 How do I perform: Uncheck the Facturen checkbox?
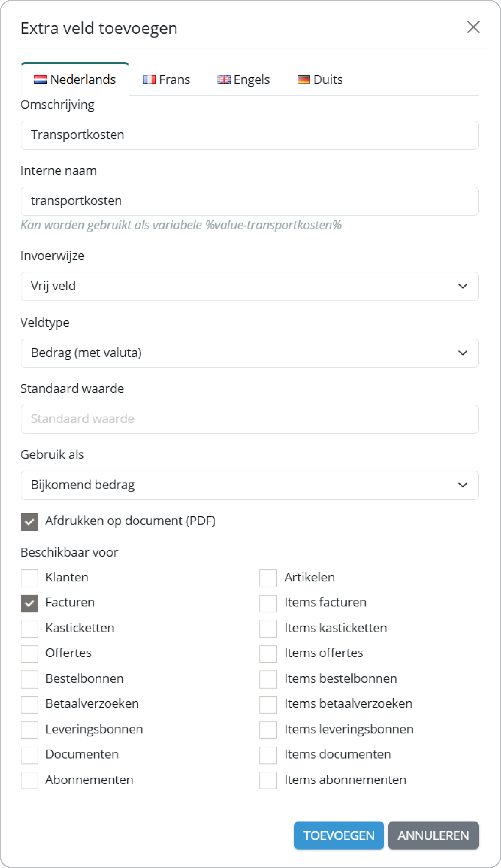pyautogui.click(x=30, y=603)
